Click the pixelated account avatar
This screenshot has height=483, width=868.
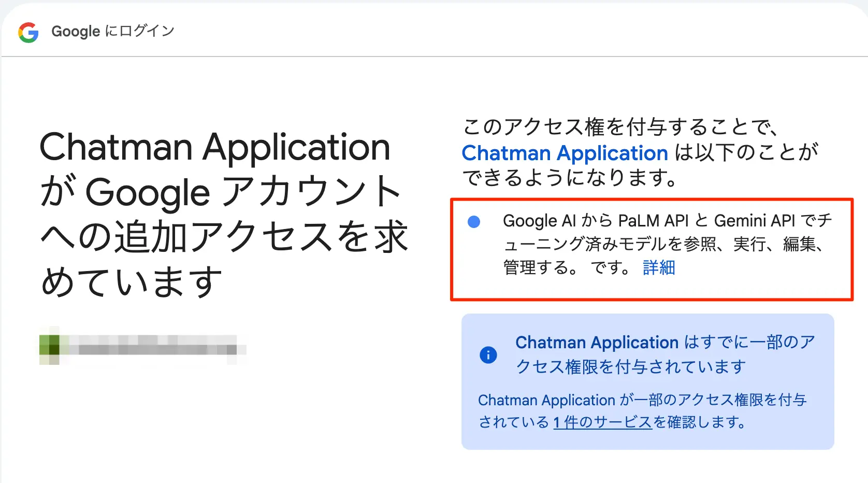pyautogui.click(x=50, y=345)
